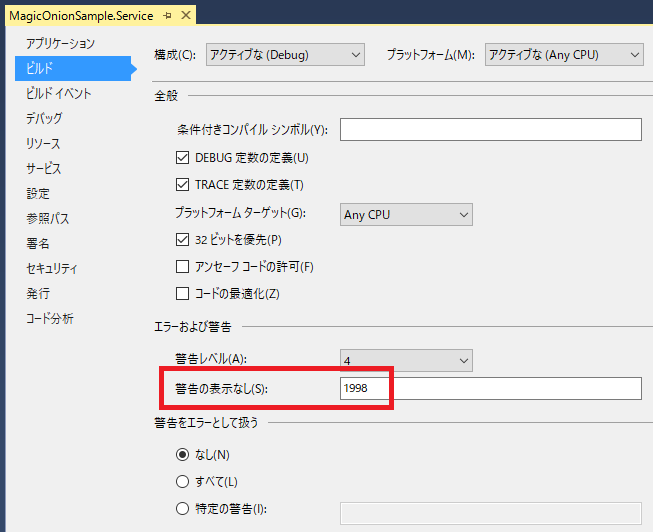
Task: Click the disabled 特定の警告 text field
Action: click(x=491, y=513)
